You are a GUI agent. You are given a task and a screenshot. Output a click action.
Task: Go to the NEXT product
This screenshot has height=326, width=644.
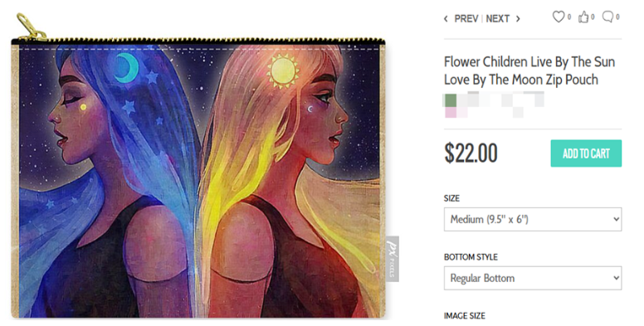[x=498, y=19]
